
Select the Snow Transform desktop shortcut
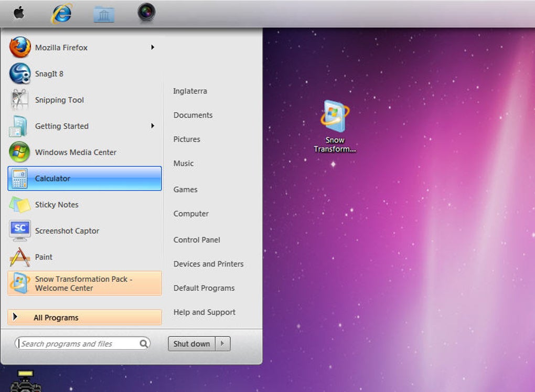[335, 126]
